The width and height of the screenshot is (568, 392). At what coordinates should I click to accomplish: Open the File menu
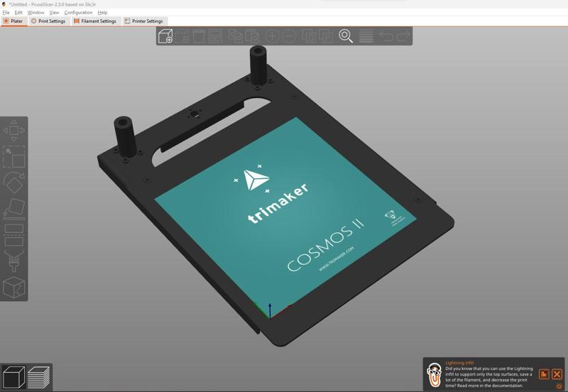pyautogui.click(x=6, y=12)
